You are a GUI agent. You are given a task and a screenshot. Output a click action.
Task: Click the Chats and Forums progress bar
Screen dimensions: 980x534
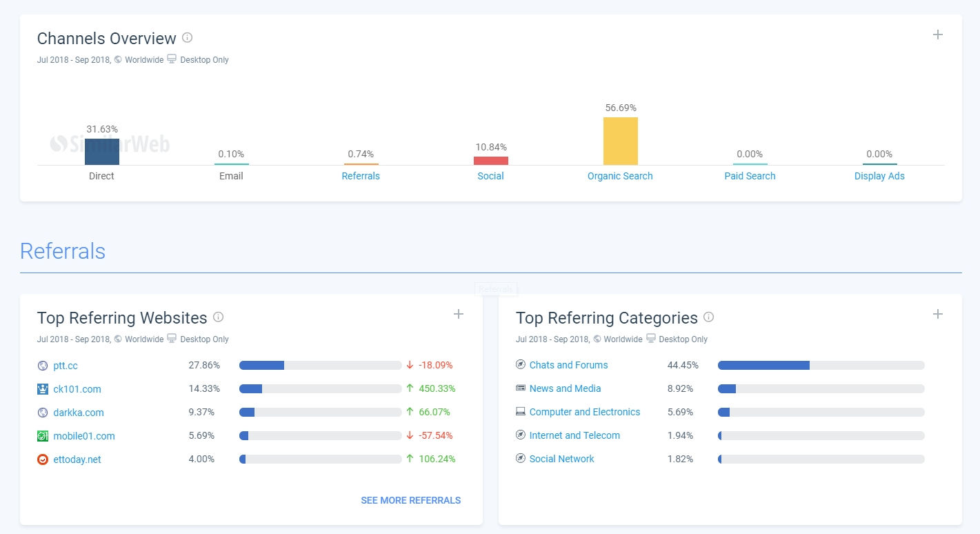coord(821,365)
